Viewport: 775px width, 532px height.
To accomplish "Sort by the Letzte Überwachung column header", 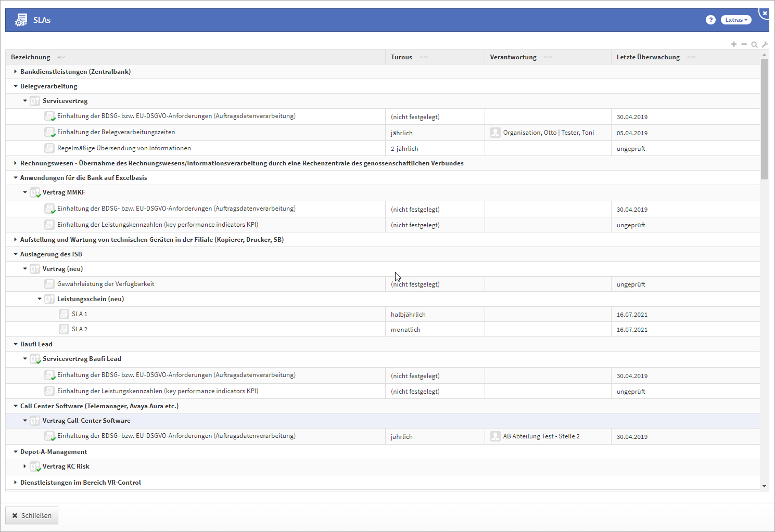I will pos(648,57).
